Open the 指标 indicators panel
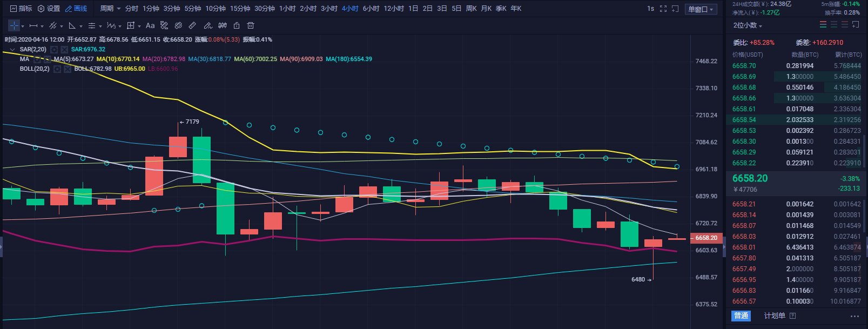The width and height of the screenshot is (868, 329). pyautogui.click(x=21, y=9)
